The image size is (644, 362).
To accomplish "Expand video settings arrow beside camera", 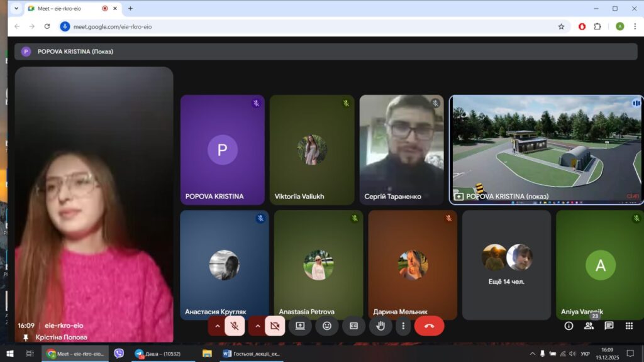I will 257,326.
